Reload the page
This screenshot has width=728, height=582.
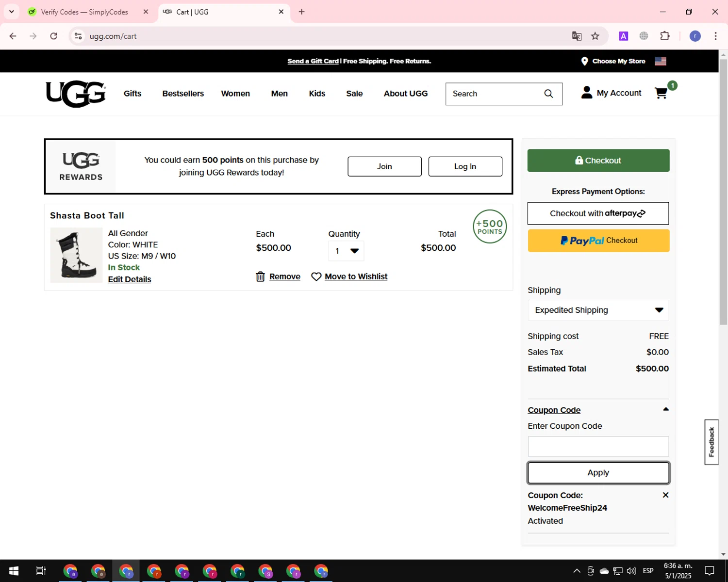(54, 36)
